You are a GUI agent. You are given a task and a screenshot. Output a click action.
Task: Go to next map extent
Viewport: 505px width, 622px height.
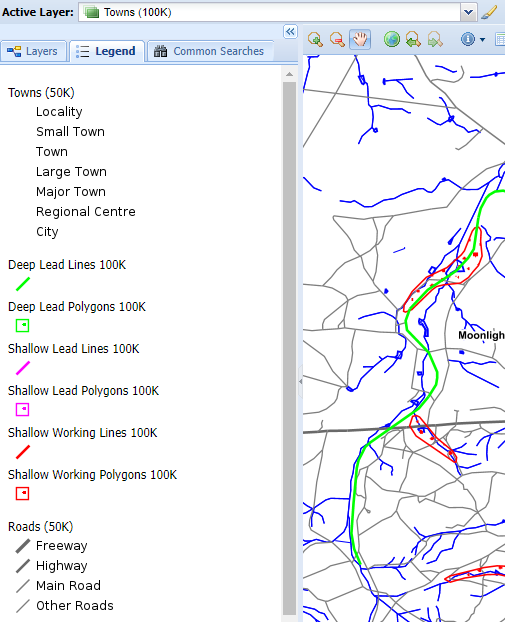(435, 40)
